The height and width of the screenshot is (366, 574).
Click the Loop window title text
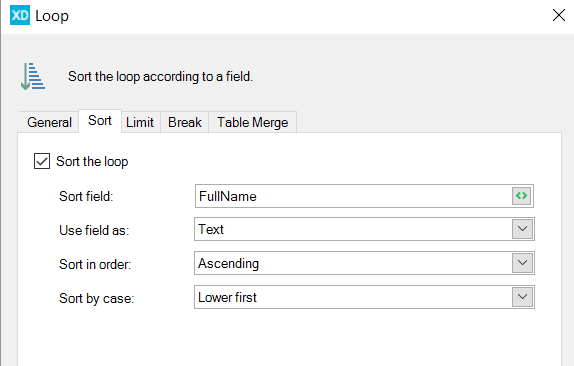click(x=52, y=16)
